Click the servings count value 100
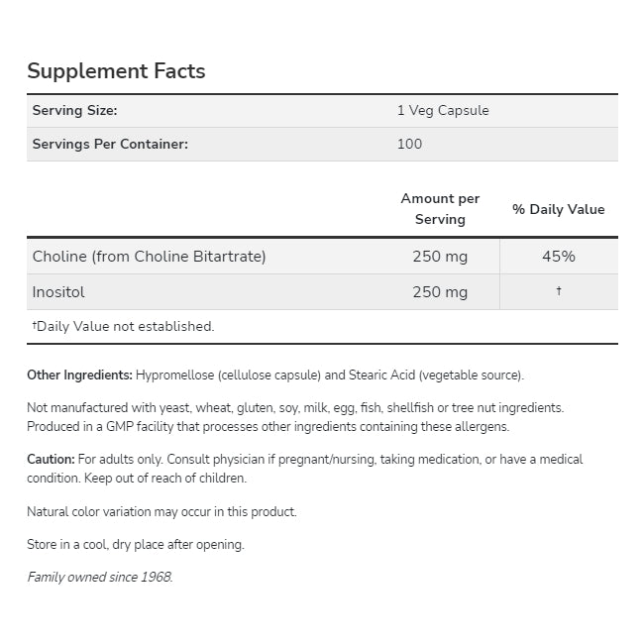The width and height of the screenshot is (644, 644). 409,144
